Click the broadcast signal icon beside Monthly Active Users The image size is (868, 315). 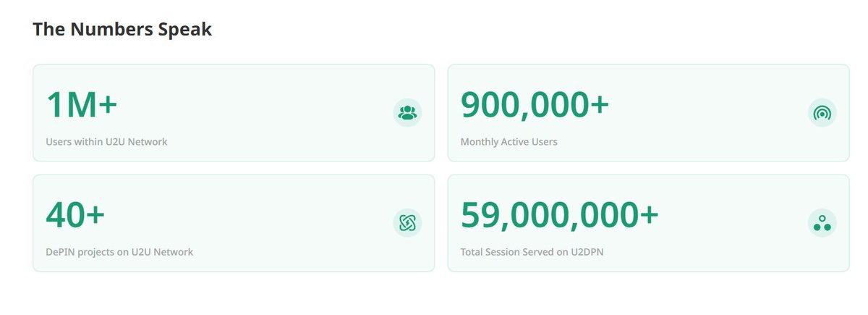point(822,112)
